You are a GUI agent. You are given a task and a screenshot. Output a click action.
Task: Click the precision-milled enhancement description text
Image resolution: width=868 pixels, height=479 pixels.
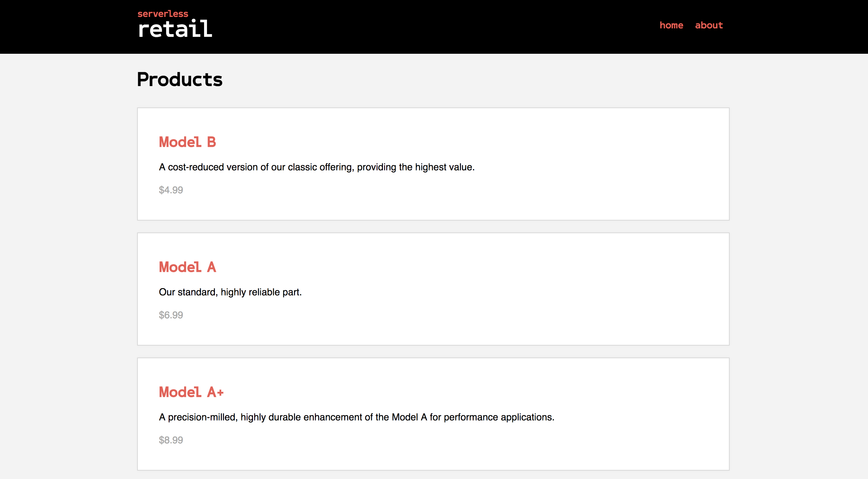(356, 417)
